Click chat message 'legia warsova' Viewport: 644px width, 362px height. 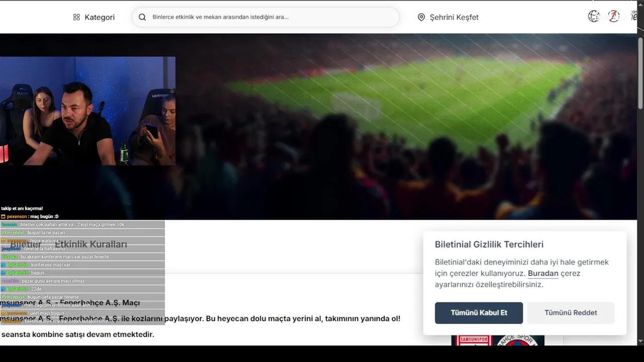click(43, 241)
